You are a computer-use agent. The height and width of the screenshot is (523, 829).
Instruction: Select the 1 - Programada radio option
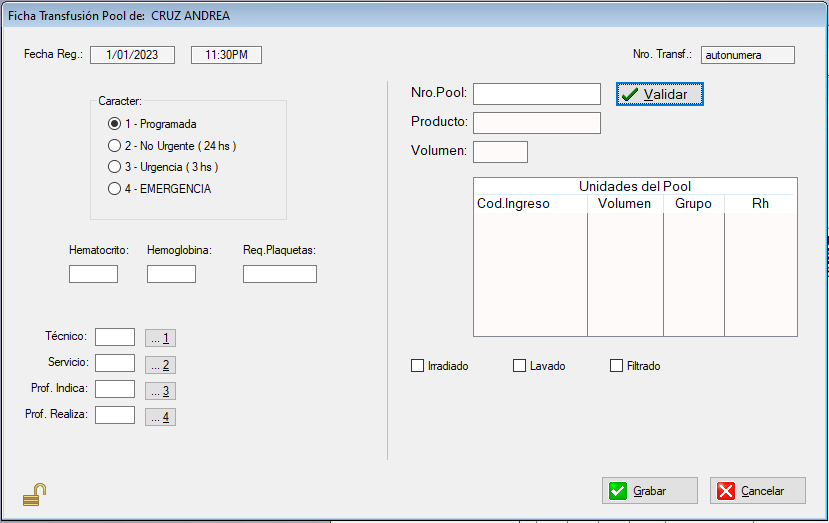coord(114,124)
